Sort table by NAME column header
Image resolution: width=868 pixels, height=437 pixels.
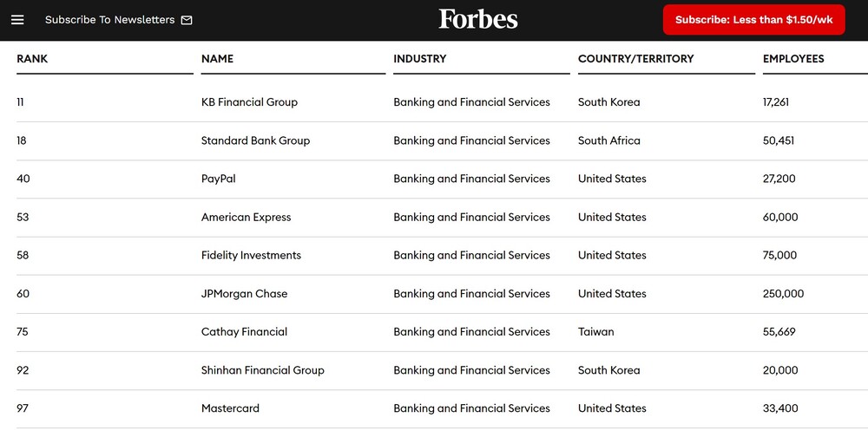[217, 59]
